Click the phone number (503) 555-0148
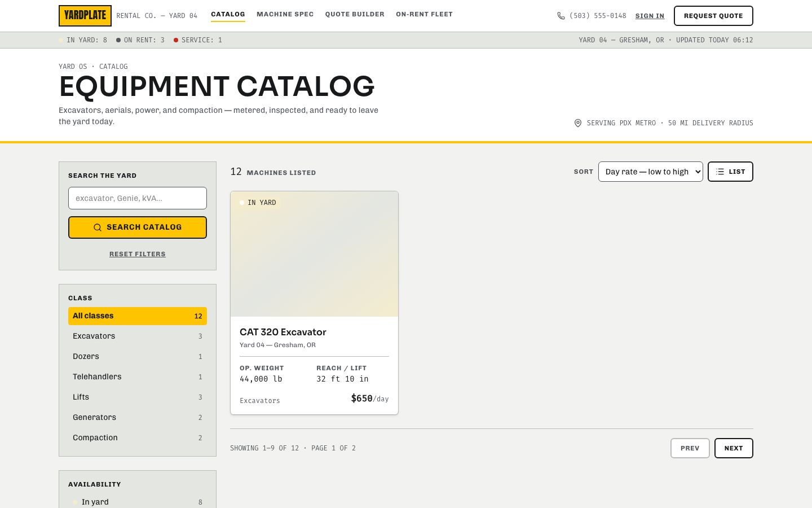 [598, 16]
